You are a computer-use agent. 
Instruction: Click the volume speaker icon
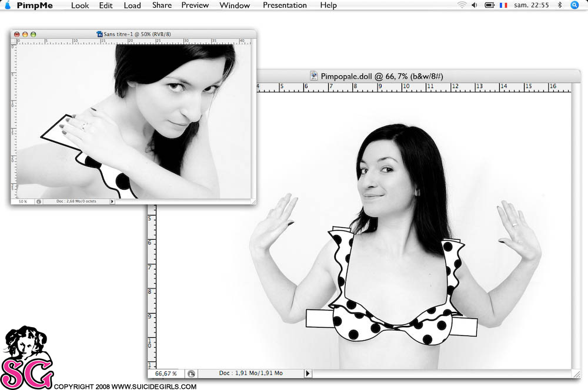coord(475,5)
